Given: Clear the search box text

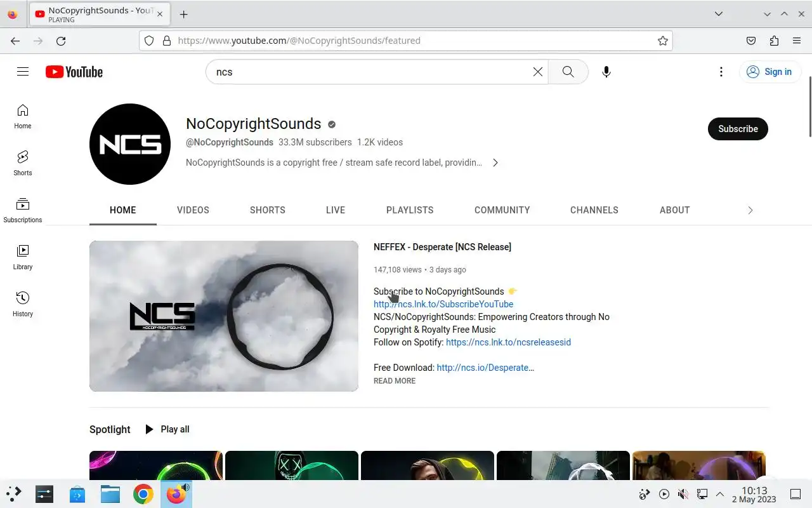Looking at the screenshot, I should point(538,72).
